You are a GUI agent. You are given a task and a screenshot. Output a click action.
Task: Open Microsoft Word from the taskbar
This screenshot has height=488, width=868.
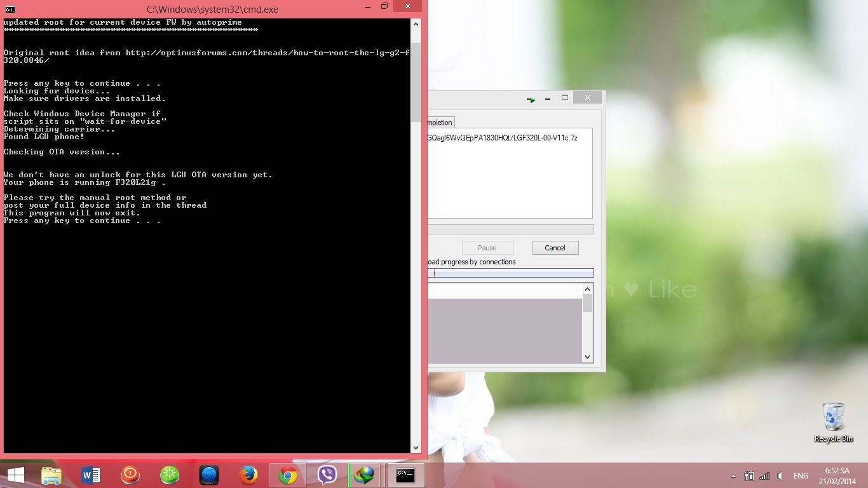point(91,475)
